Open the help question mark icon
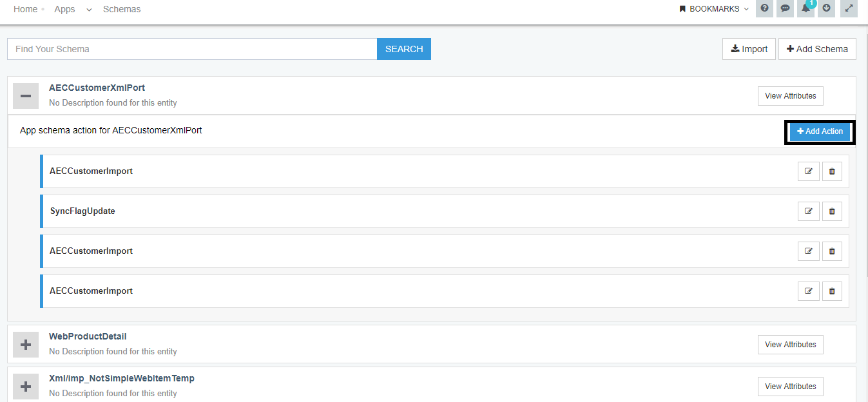Image resolution: width=868 pixels, height=402 pixels. 764,8
